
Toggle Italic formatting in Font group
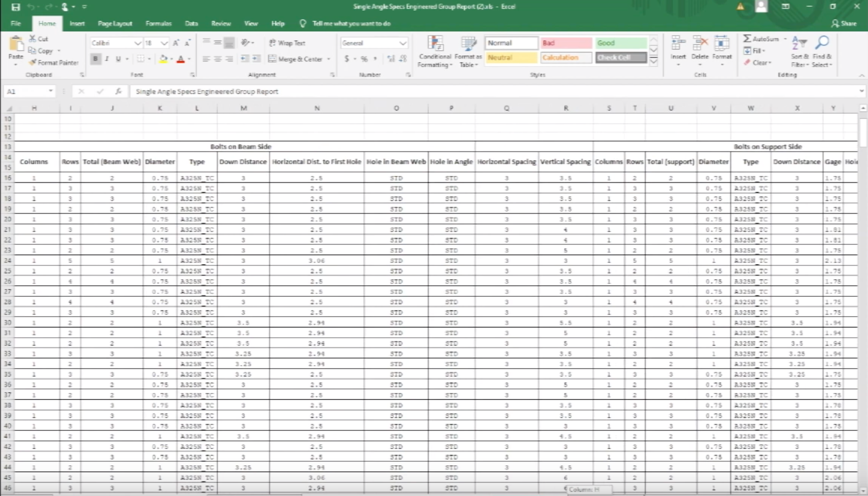tap(107, 59)
